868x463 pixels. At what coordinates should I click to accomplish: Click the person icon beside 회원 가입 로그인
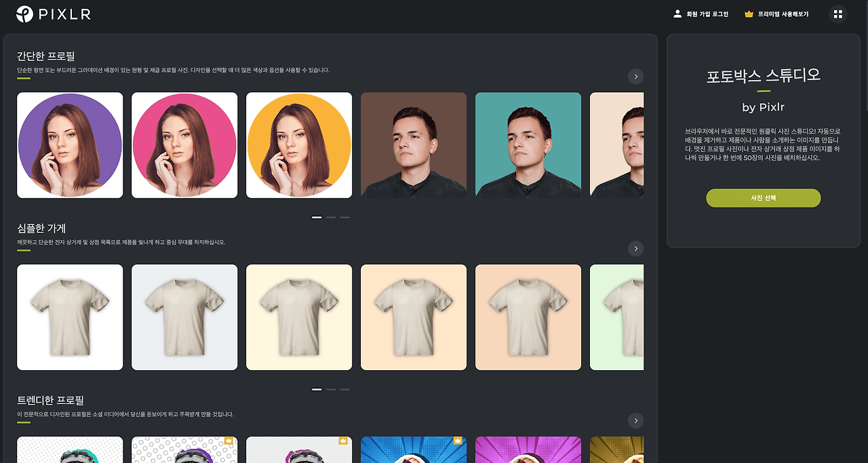677,14
